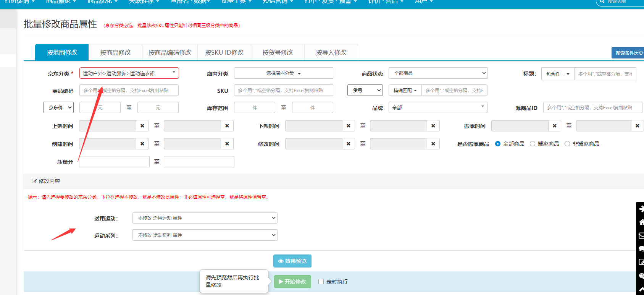644x295 pixels.
Task: Switch to the 按SKU ID修改 tab
Action: click(x=224, y=52)
